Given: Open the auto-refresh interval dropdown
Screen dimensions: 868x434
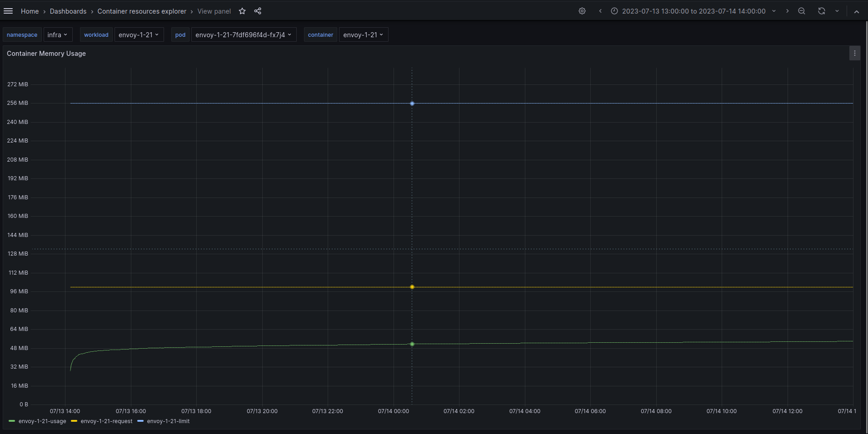Looking at the screenshot, I should [837, 11].
